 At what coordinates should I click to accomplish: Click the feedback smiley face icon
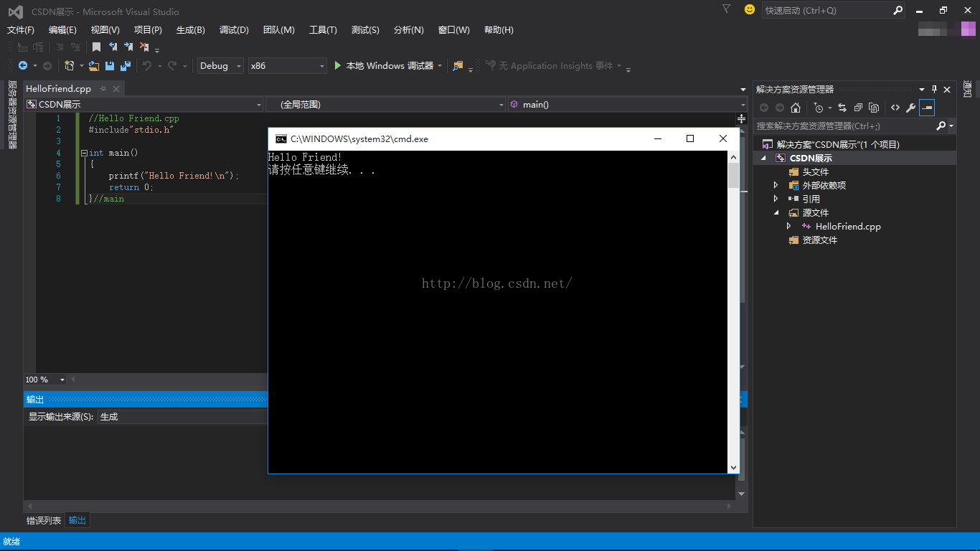tap(750, 9)
